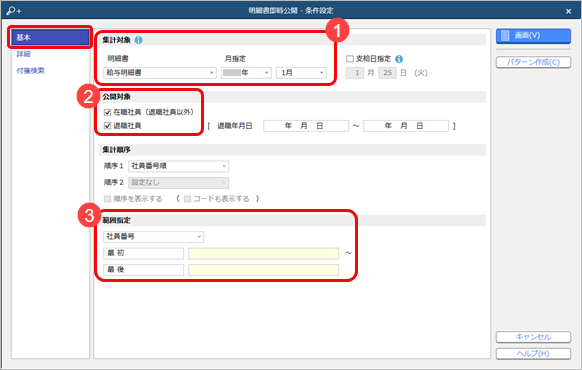Open 範囲指定 dropdown showing 社員番号
This screenshot has width=582, height=370.
pos(153,236)
